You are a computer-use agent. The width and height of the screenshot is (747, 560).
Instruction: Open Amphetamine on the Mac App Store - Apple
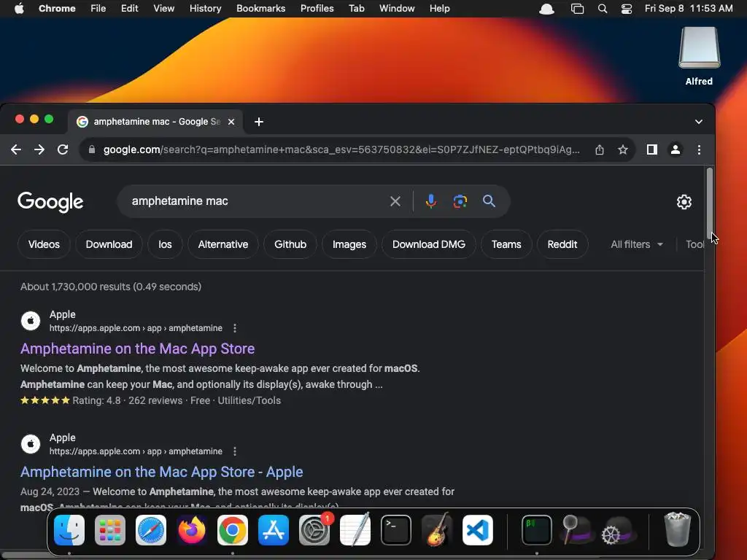coord(161,472)
